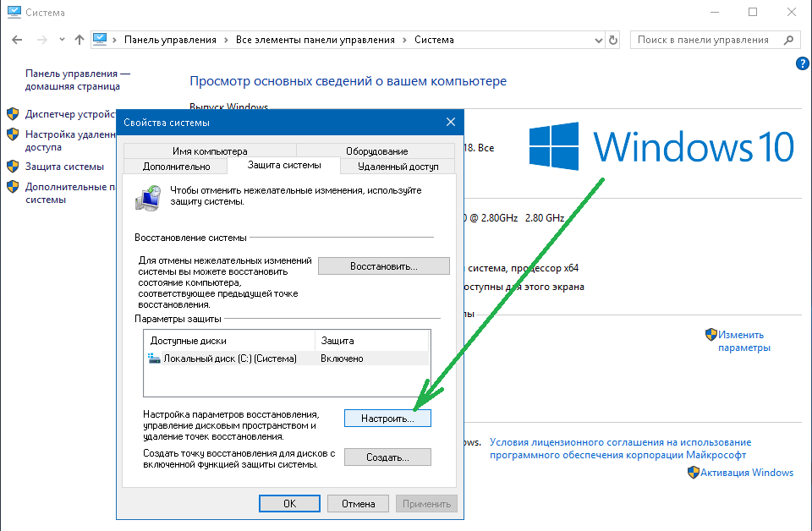This screenshot has height=531, width=812.
Task: Select 'Защита системы' dialog tab
Action: (x=284, y=165)
